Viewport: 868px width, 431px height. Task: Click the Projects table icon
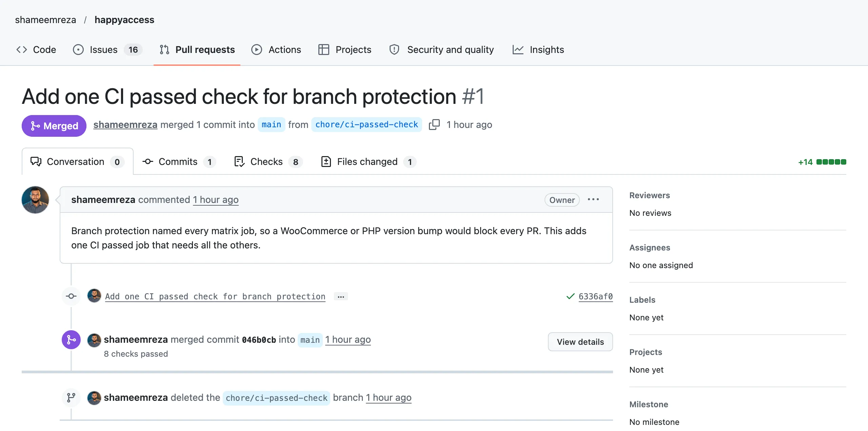(x=324, y=50)
